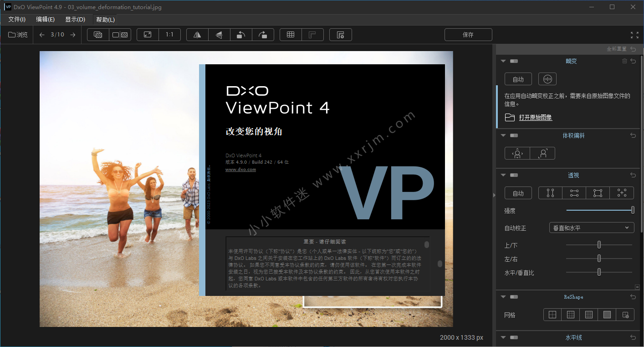
Task: Delete the 畸变 correction with trash icon
Action: (x=625, y=61)
